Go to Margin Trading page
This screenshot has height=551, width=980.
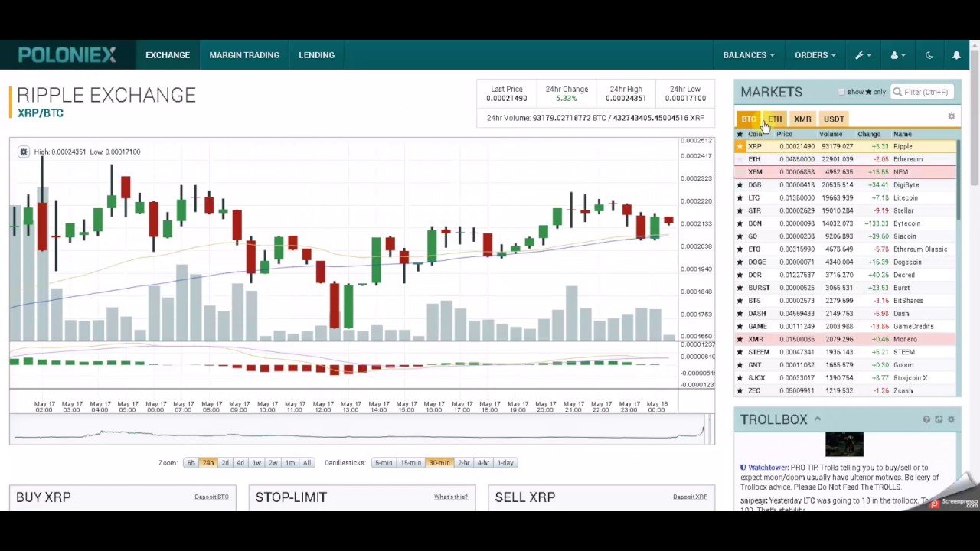point(244,55)
